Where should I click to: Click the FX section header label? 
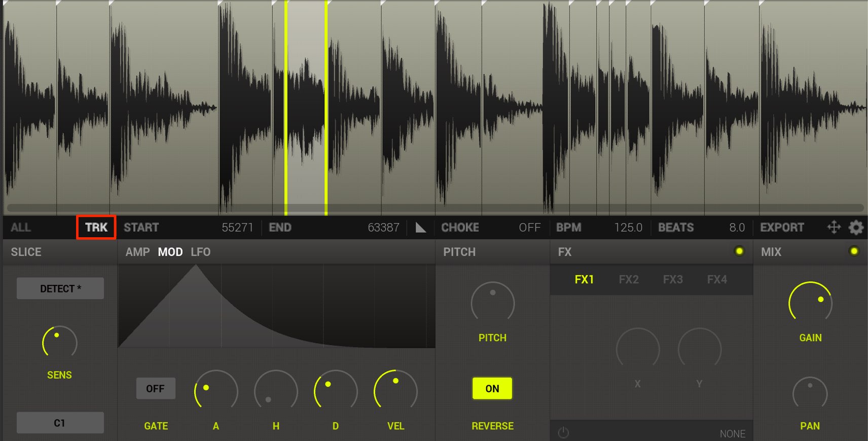coord(565,252)
